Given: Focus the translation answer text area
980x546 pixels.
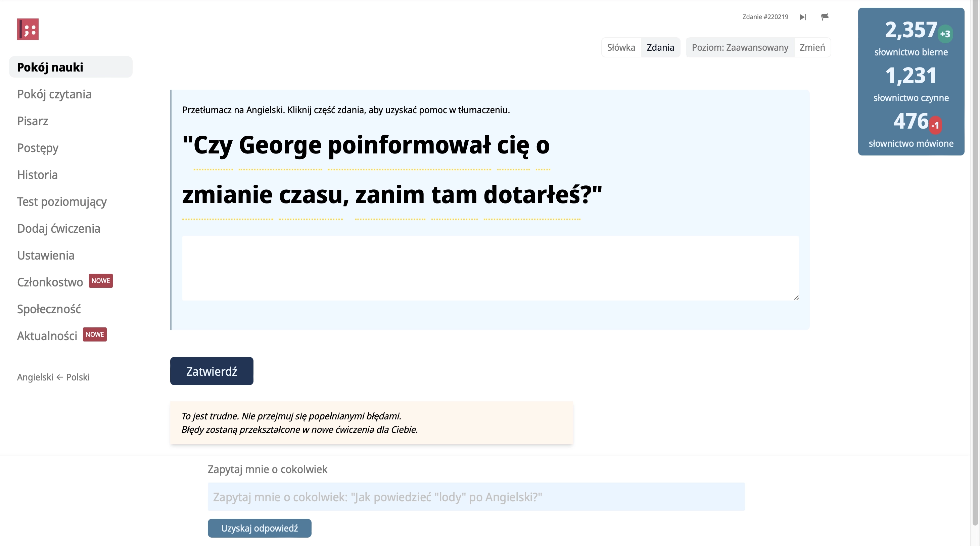Looking at the screenshot, I should (490, 268).
